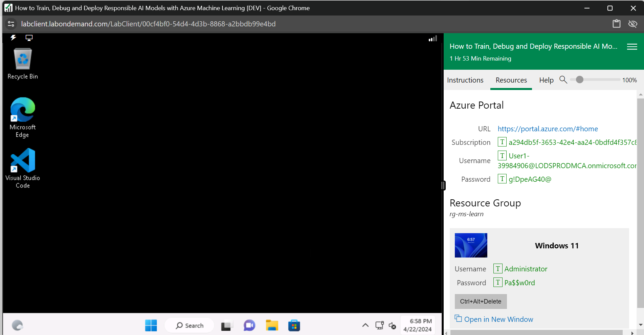The height and width of the screenshot is (335, 644).
Task: Open the Windows Start menu
Action: [x=151, y=326]
